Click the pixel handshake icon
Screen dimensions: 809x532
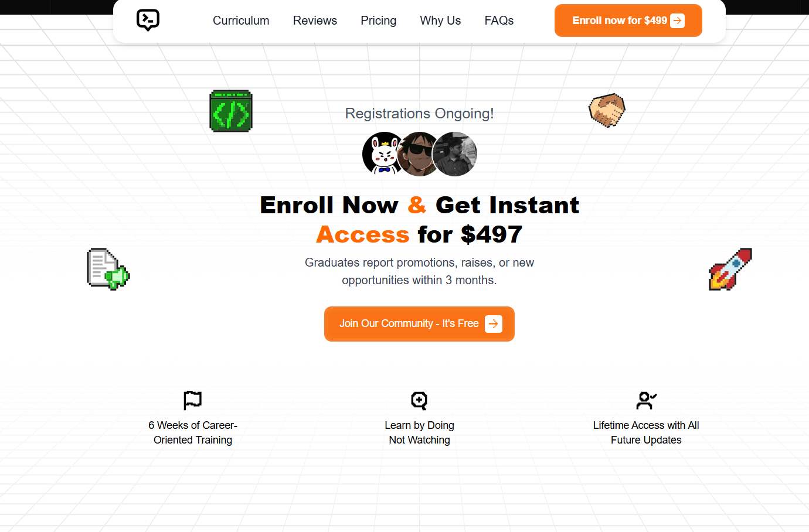[607, 110]
